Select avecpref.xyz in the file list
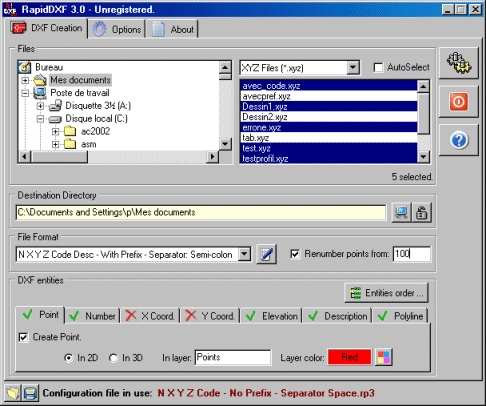 (328, 96)
